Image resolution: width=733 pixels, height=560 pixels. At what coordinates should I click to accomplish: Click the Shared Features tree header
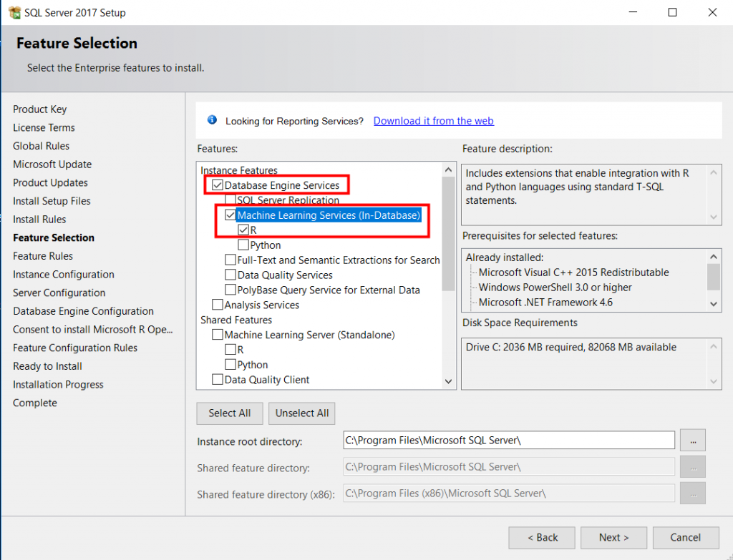[x=236, y=320]
